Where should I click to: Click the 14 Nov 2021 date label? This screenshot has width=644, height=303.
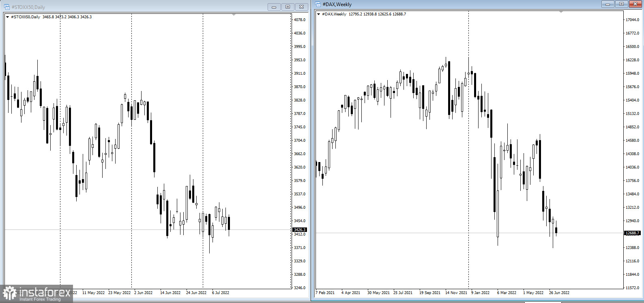tap(456, 293)
